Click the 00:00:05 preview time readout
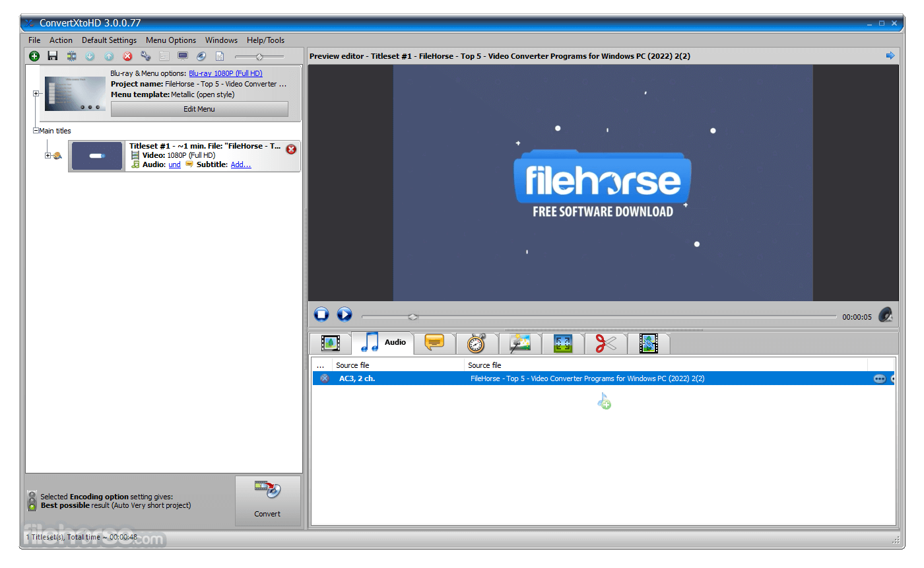This screenshot has width=924, height=568. point(857,317)
